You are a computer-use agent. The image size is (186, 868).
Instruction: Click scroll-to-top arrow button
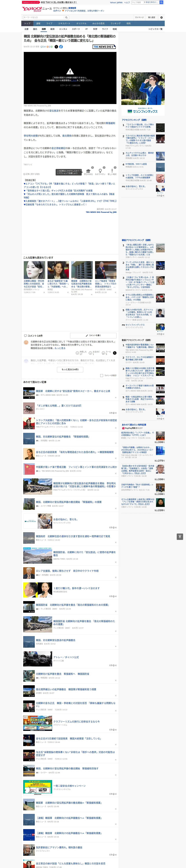pyautogui.click(x=180, y=537)
